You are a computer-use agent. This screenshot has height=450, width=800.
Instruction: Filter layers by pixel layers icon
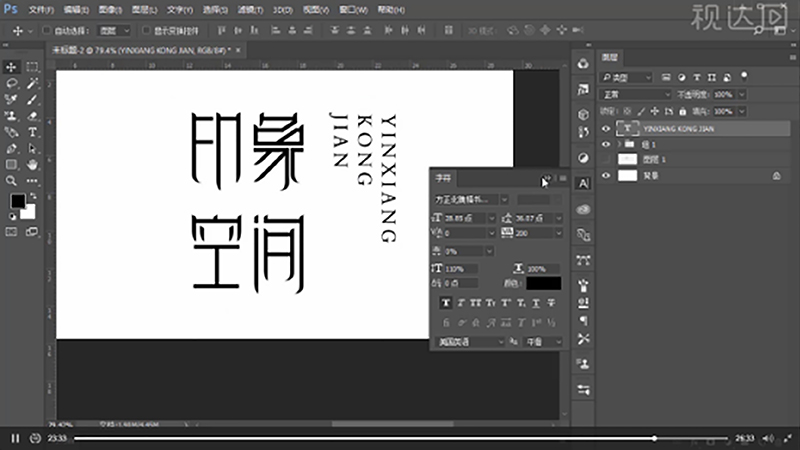click(666, 78)
